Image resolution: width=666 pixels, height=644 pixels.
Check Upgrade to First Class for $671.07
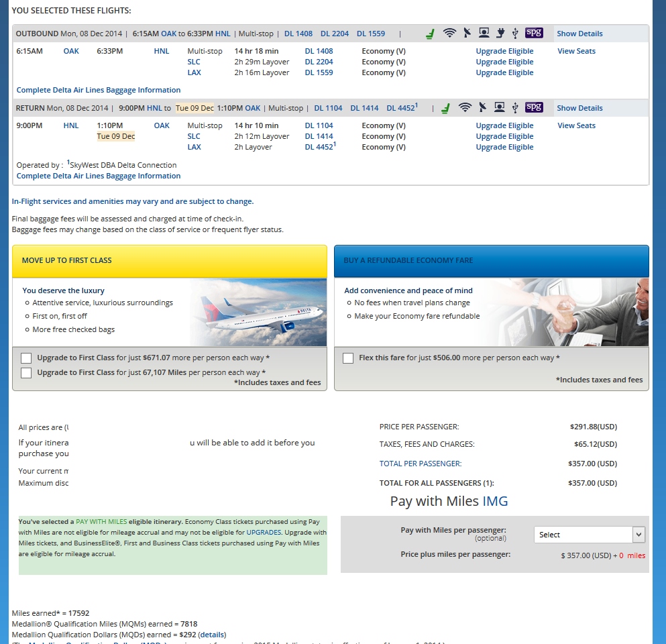coord(26,358)
